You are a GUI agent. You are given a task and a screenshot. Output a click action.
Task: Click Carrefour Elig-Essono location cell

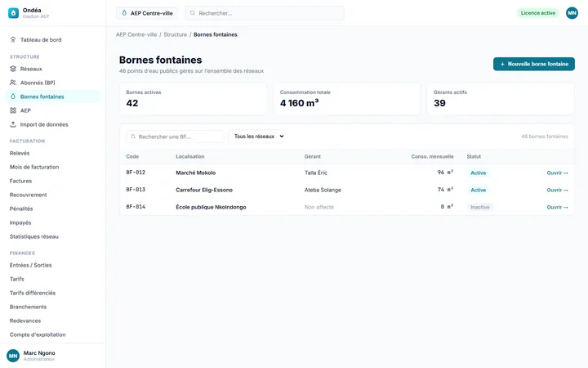click(x=204, y=190)
